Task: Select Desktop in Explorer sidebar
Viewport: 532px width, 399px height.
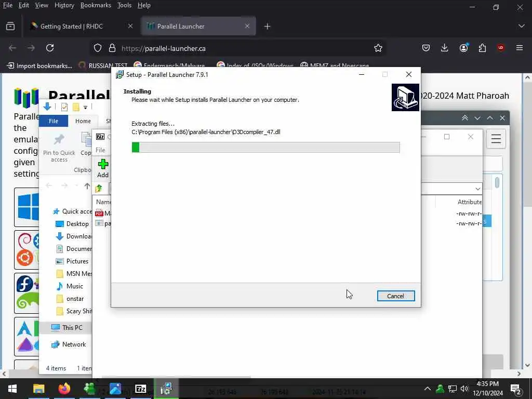Action: click(x=73, y=224)
